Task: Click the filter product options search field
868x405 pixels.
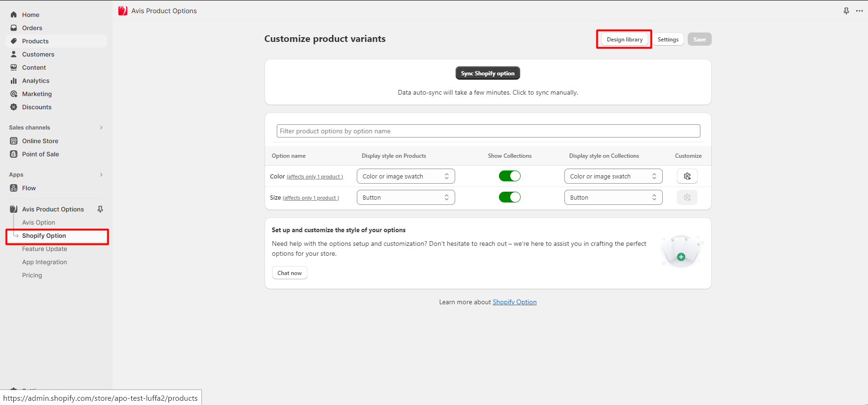Action: (488, 131)
